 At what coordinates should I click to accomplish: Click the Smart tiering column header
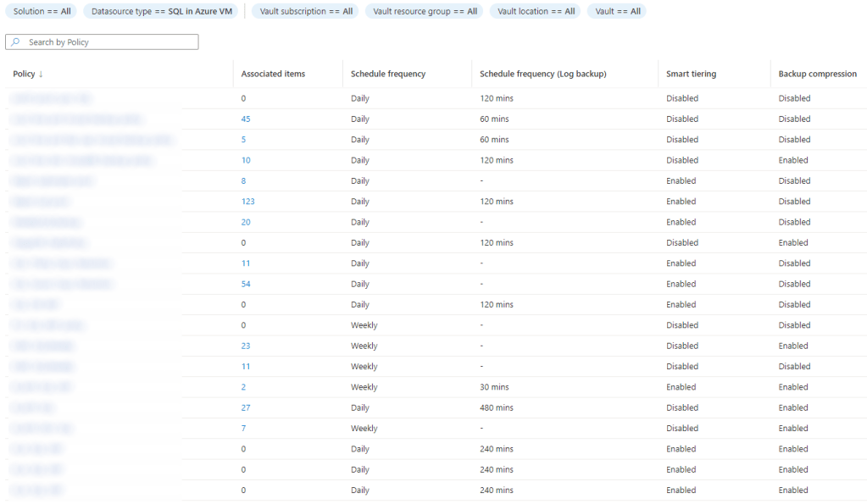[691, 75]
